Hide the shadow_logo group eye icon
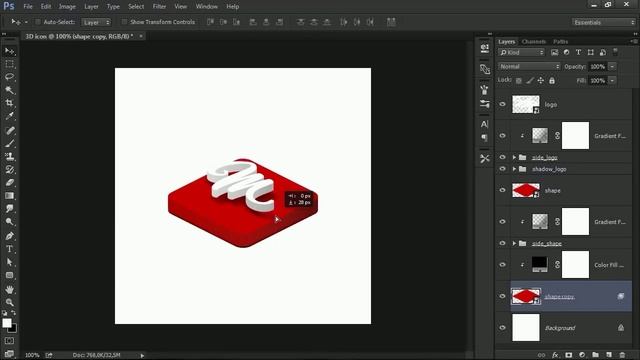The image size is (640, 360). pos(502,169)
